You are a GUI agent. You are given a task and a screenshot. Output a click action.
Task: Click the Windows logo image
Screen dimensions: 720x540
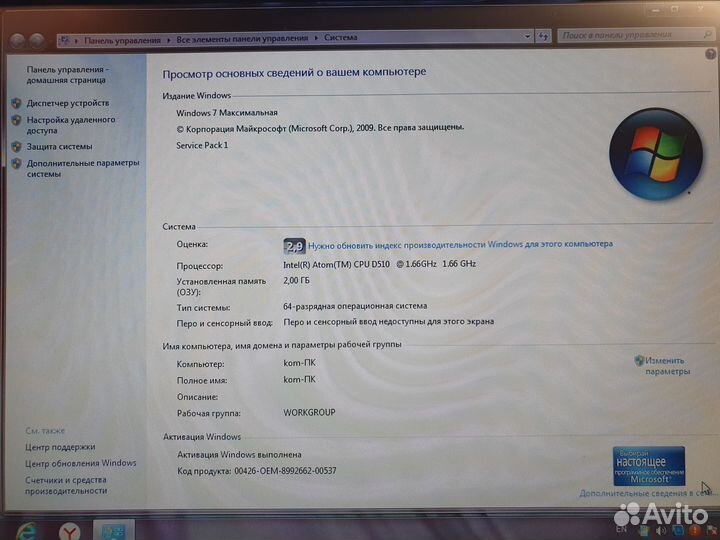pyautogui.click(x=656, y=154)
